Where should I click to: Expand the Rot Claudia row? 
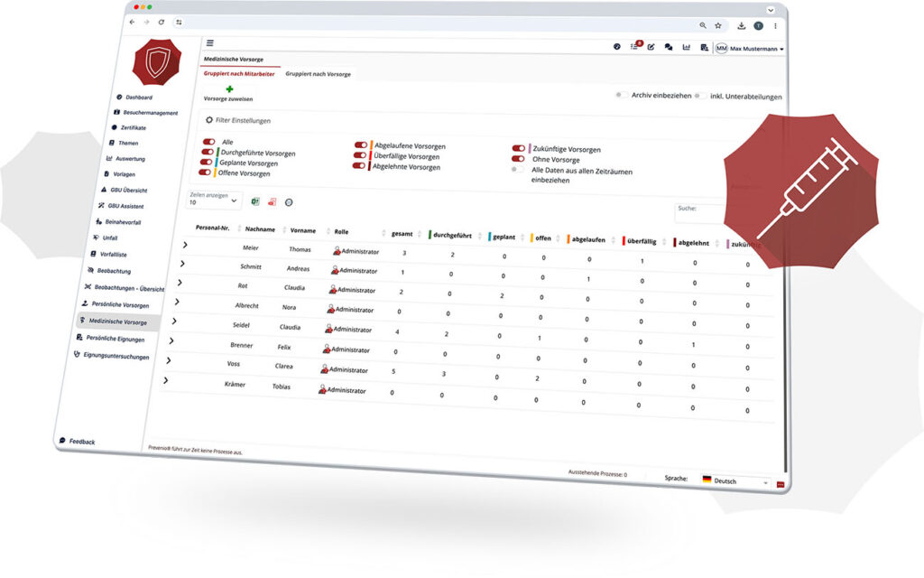click(x=180, y=283)
